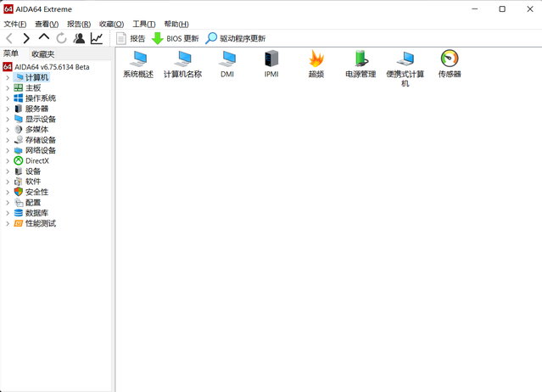Open the 系统概述 icon in main pane
The width and height of the screenshot is (542, 392).
[138, 59]
